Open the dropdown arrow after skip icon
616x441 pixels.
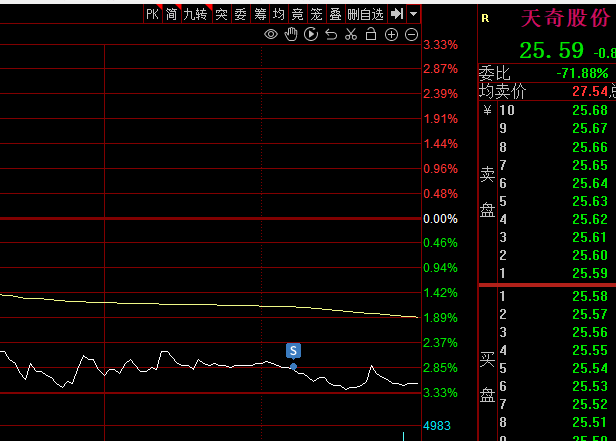click(413, 14)
